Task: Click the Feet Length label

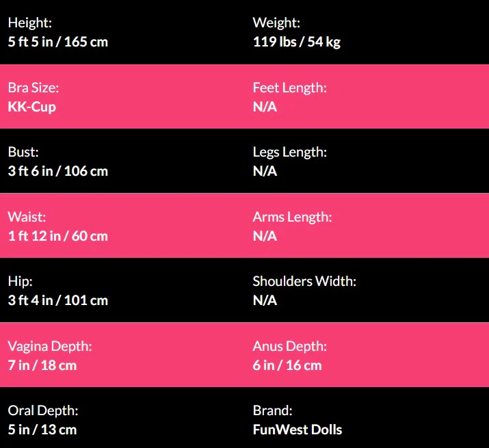Action: 290,88
